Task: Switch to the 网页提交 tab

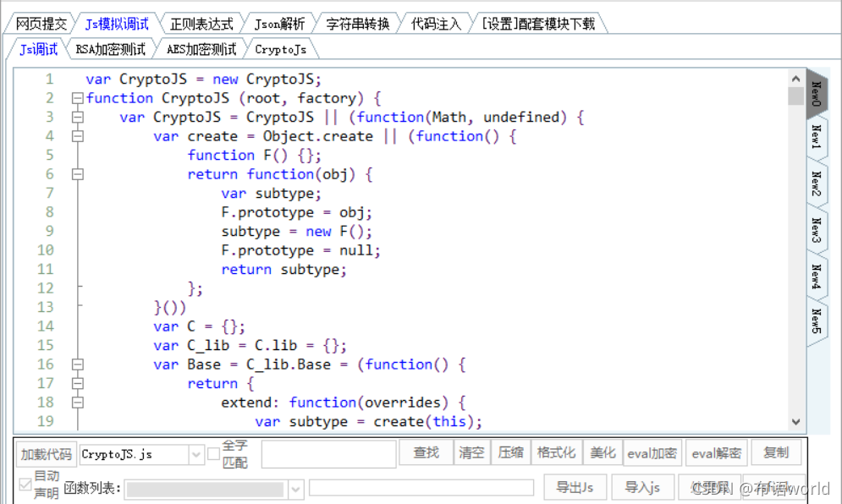Action: point(41,25)
